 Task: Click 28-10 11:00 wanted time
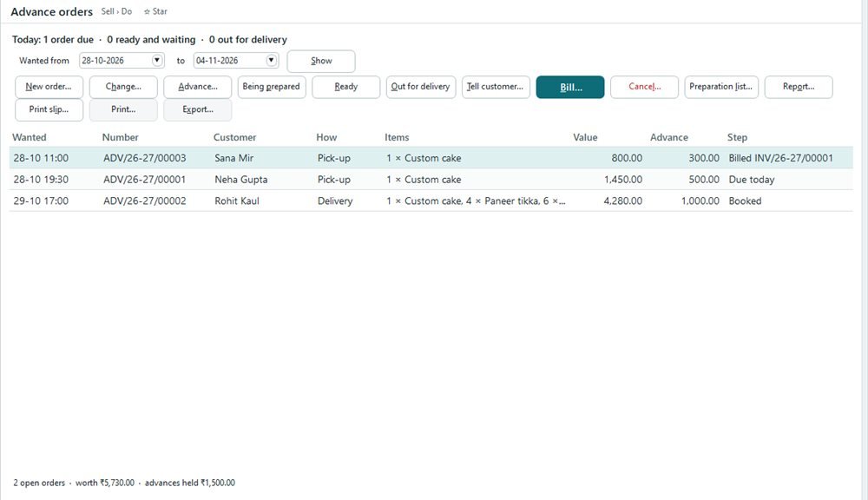click(41, 158)
